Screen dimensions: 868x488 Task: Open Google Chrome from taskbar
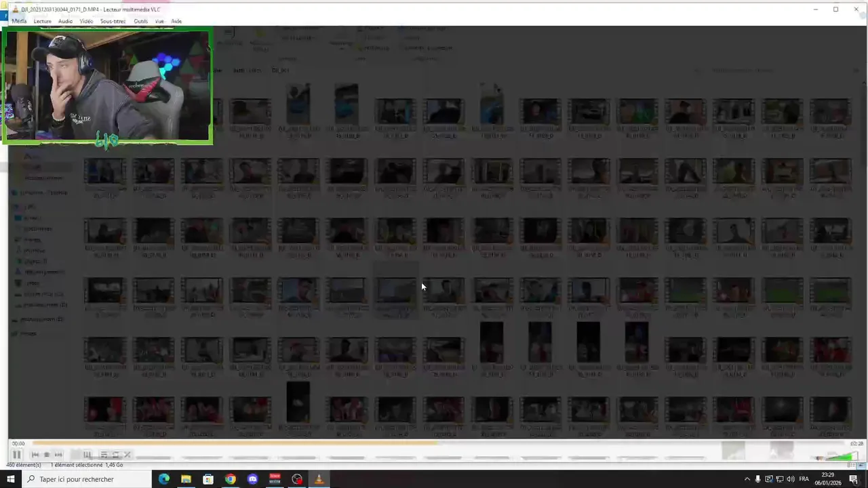click(x=231, y=479)
